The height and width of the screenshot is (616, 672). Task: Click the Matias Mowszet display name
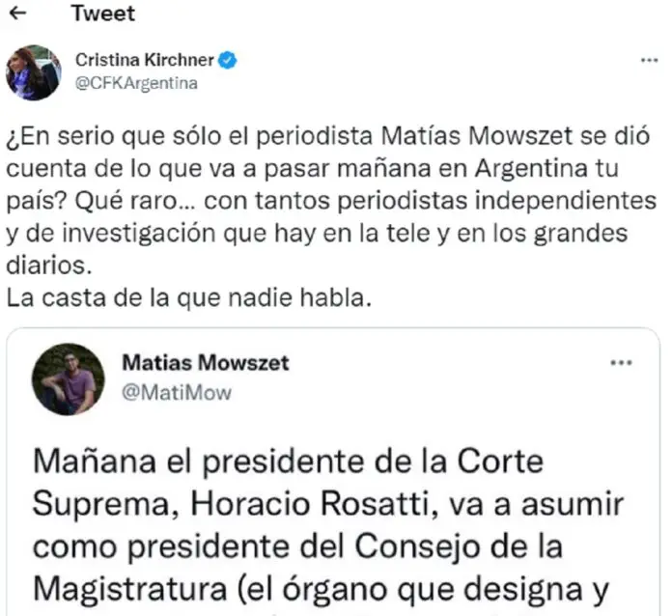[206, 365]
